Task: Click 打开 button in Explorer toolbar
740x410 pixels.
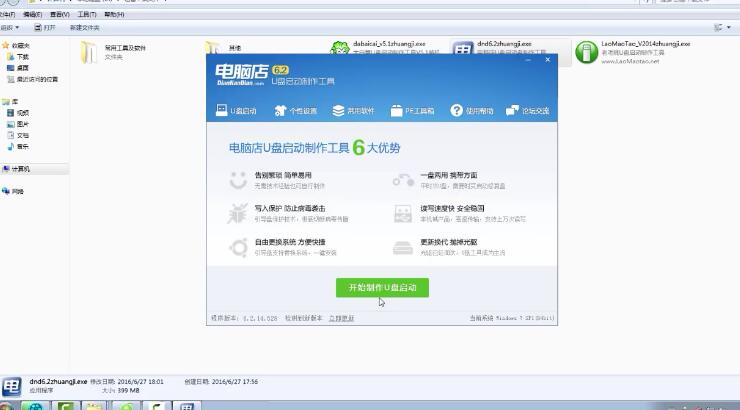Action: (x=45, y=28)
